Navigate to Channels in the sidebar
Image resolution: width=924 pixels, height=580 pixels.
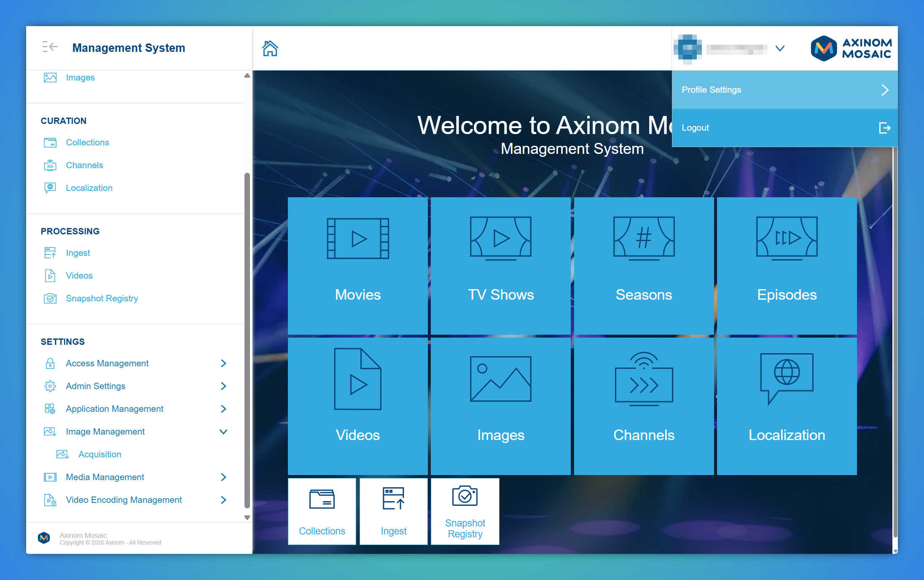pyautogui.click(x=84, y=165)
